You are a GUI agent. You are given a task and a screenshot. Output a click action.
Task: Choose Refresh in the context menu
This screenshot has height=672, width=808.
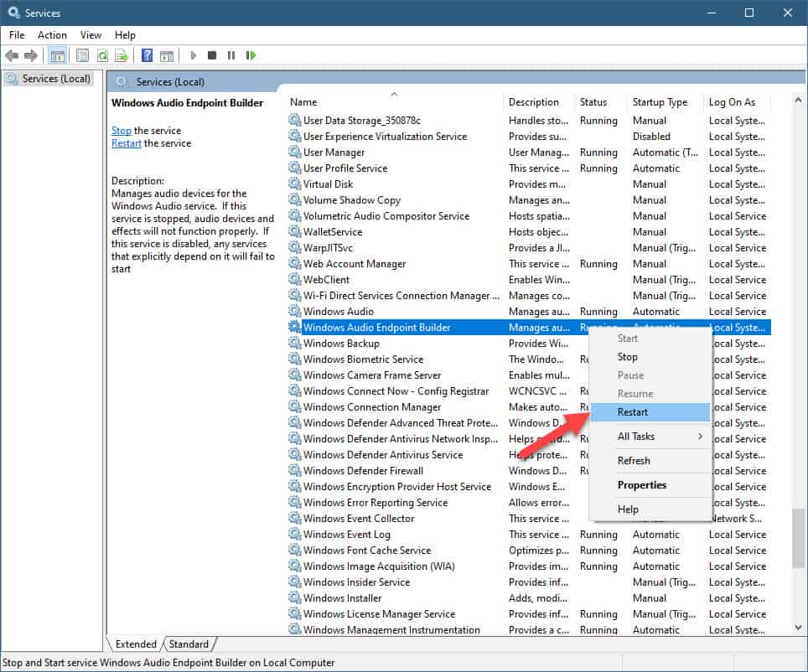(650, 461)
